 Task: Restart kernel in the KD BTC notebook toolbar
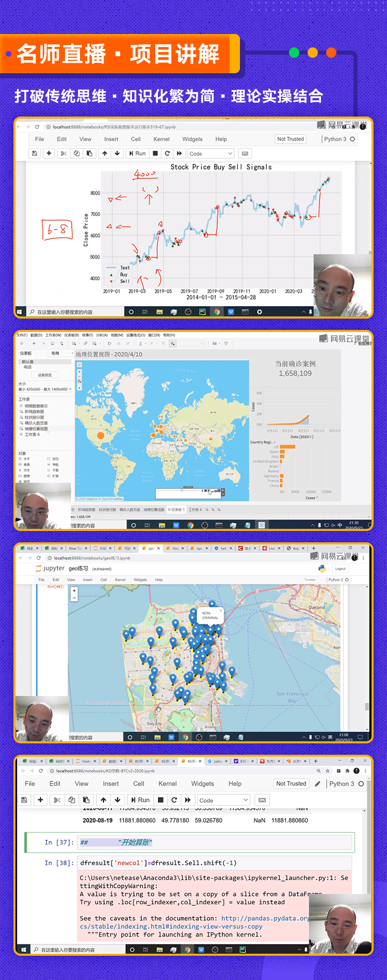click(174, 800)
